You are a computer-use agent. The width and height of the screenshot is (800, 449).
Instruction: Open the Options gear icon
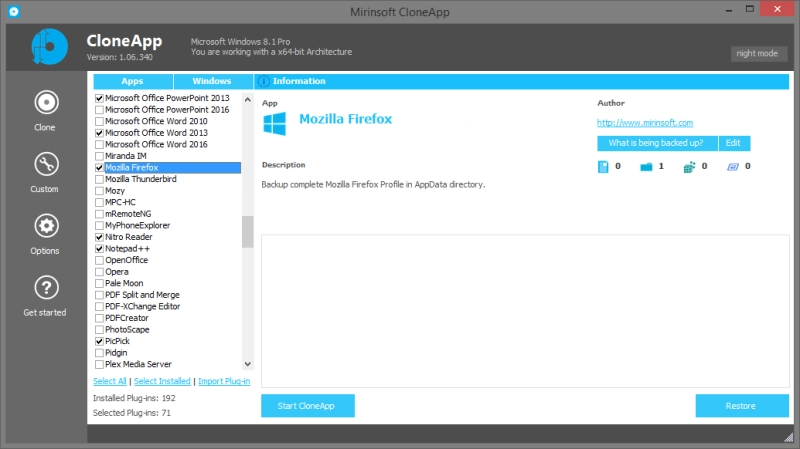46,226
